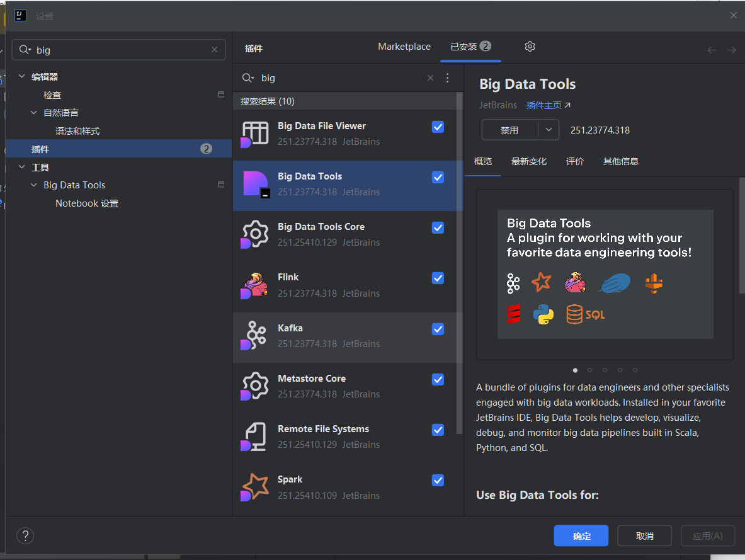Click the Big Data Tools Core gear icon
This screenshot has height=560, width=745.
(x=255, y=236)
